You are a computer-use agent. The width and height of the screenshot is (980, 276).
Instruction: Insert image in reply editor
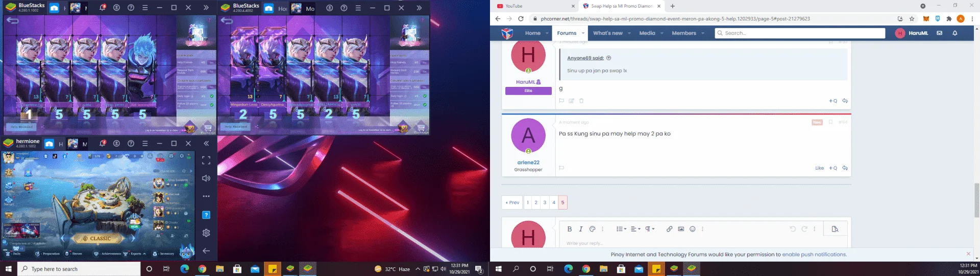(681, 229)
